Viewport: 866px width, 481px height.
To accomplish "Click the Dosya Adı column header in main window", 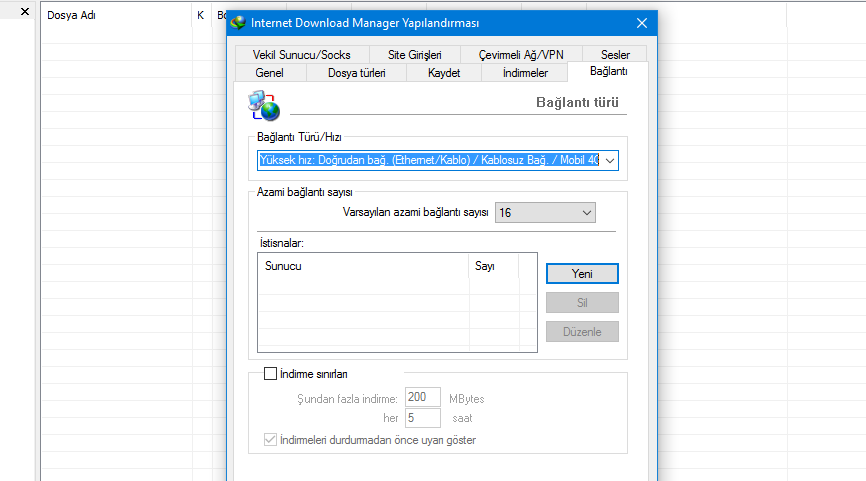I will pos(117,15).
